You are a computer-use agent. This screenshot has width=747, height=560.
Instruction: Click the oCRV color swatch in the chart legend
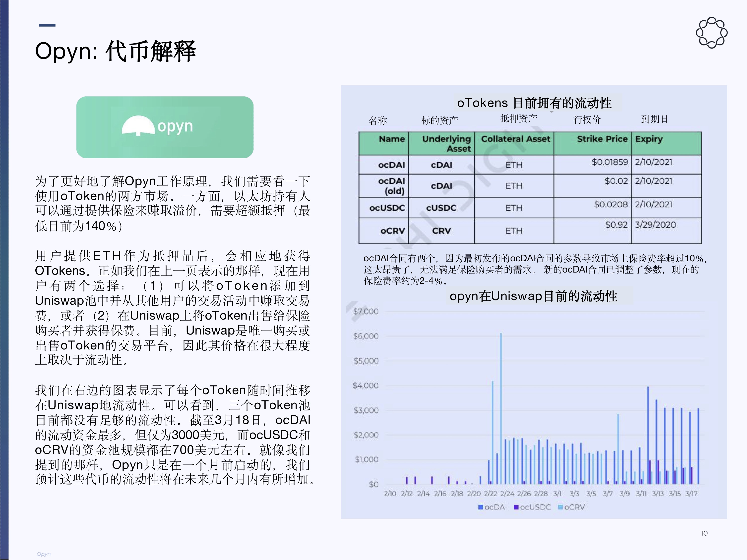click(x=560, y=507)
